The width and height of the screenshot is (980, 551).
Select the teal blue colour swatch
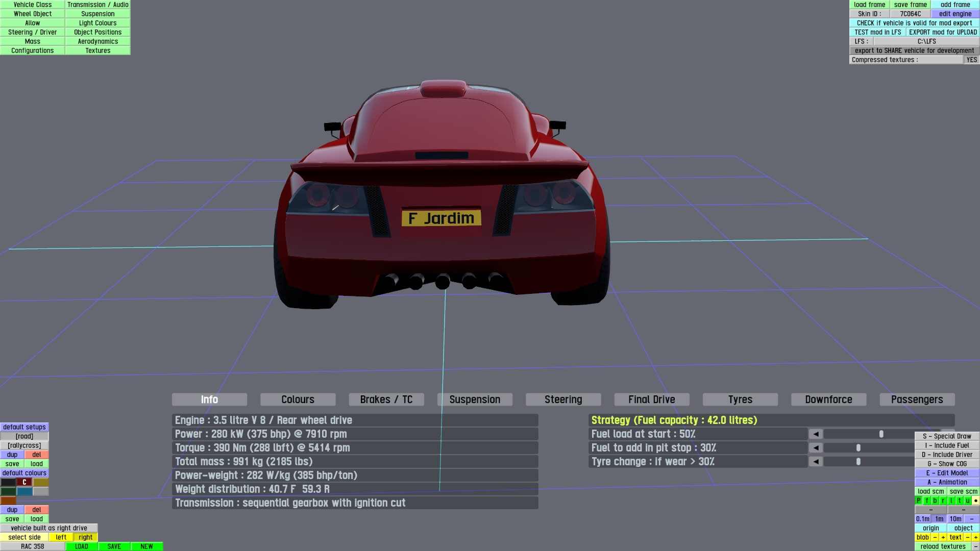tap(24, 491)
